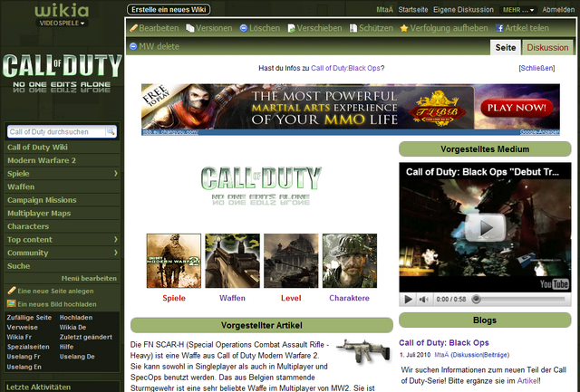Click the Verfolgung aufheben star icon
This screenshot has width=580, height=392.
pos(404,28)
